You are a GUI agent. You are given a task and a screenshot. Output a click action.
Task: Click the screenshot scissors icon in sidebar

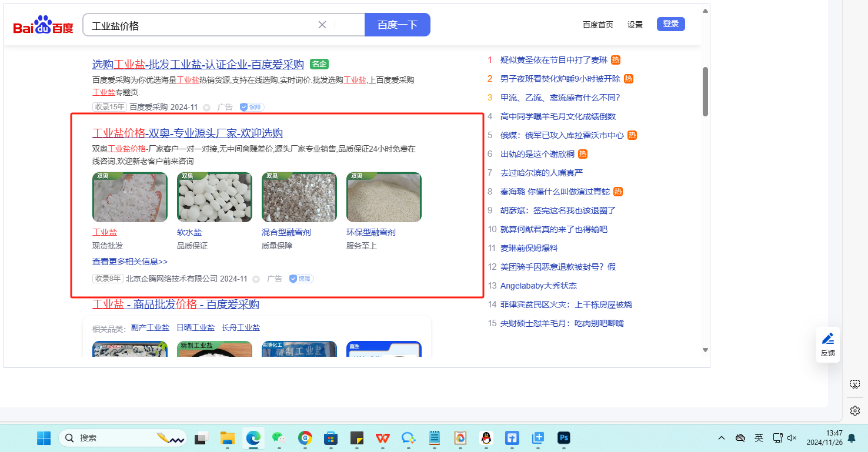(855, 384)
